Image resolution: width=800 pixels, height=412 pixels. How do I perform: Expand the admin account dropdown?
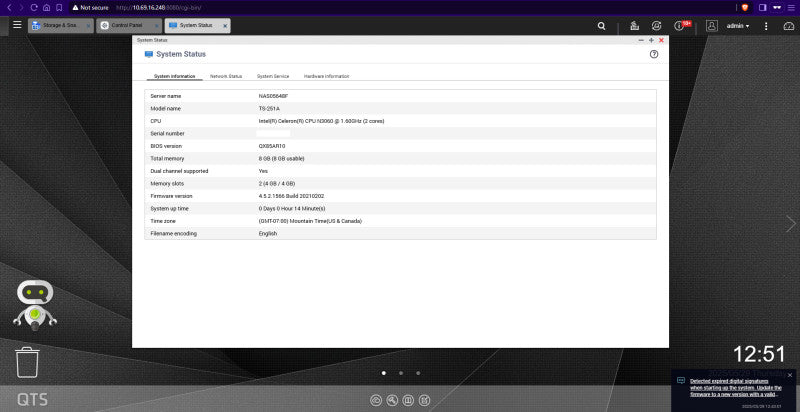(738, 25)
